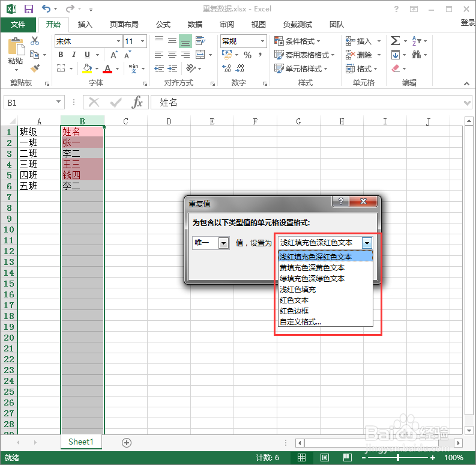
Task: Align text right
Action: pos(185,55)
